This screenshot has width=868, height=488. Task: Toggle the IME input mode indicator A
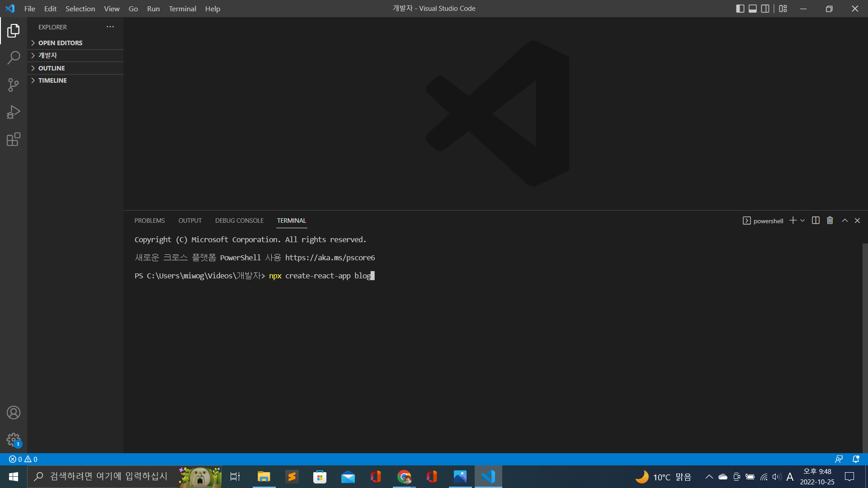click(x=790, y=477)
